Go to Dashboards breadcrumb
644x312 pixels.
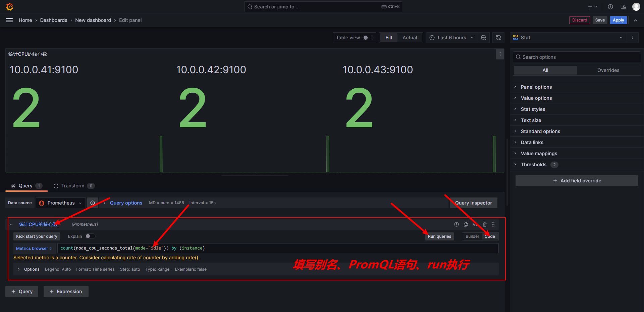coord(54,20)
